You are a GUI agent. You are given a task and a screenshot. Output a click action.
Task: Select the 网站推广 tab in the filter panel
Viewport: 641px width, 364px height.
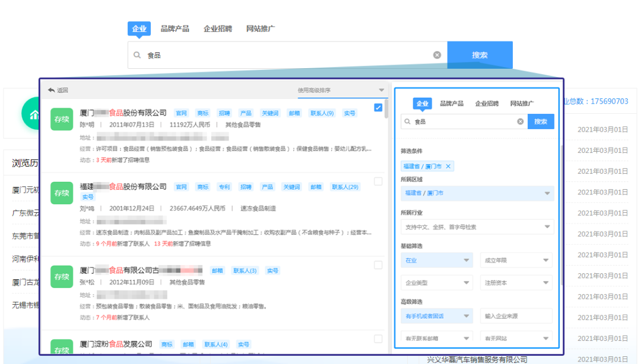(x=522, y=103)
